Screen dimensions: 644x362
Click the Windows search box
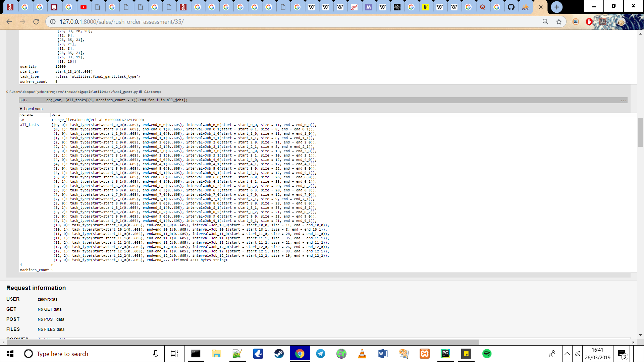(84, 354)
